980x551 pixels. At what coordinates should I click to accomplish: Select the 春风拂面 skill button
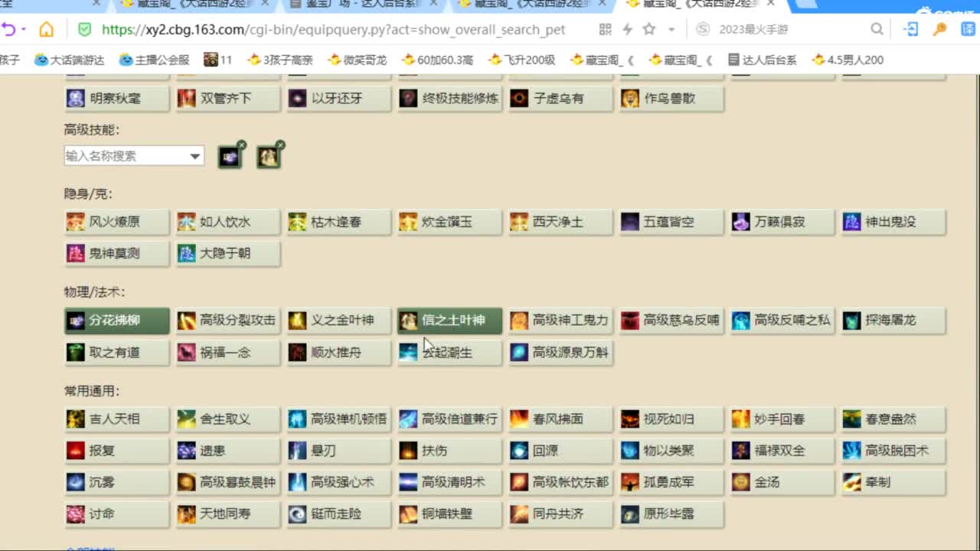[x=560, y=419]
